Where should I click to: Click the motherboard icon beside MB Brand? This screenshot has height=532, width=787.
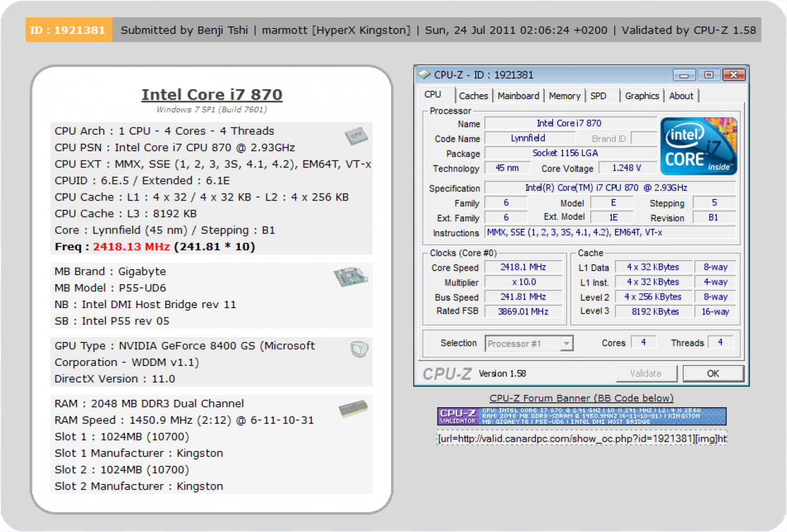coord(351,278)
